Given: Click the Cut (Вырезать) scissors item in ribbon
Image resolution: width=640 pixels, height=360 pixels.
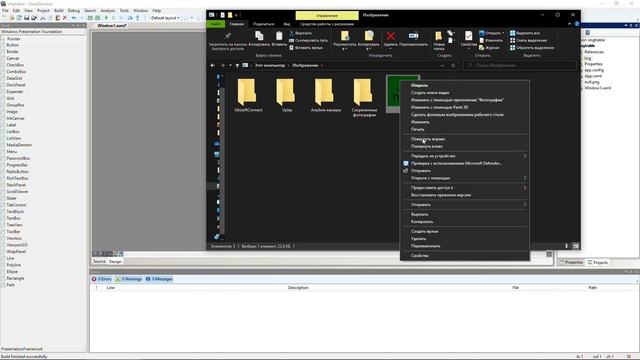Looking at the screenshot, I should point(301,33).
